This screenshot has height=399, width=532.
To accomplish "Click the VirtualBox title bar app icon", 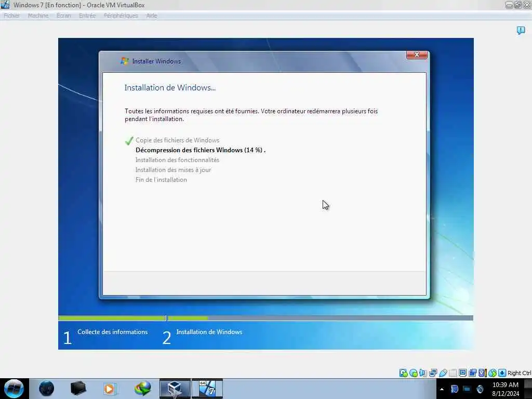I will (x=5, y=5).
